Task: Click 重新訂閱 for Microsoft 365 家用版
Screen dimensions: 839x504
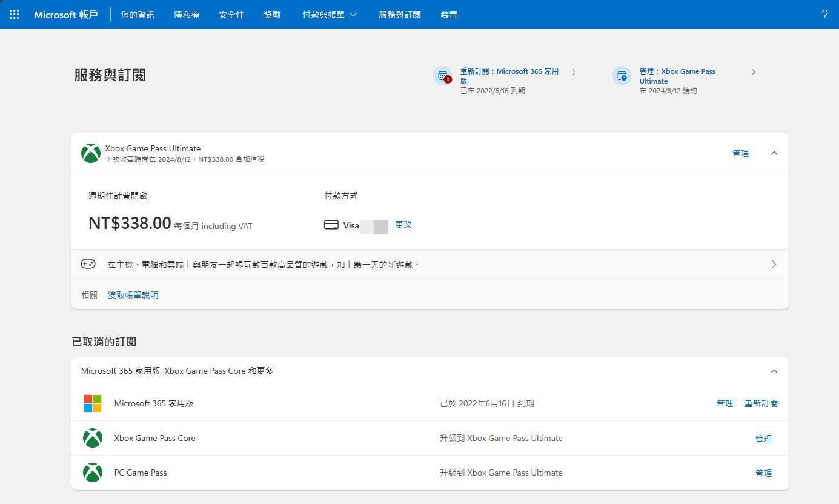Action: 761,403
